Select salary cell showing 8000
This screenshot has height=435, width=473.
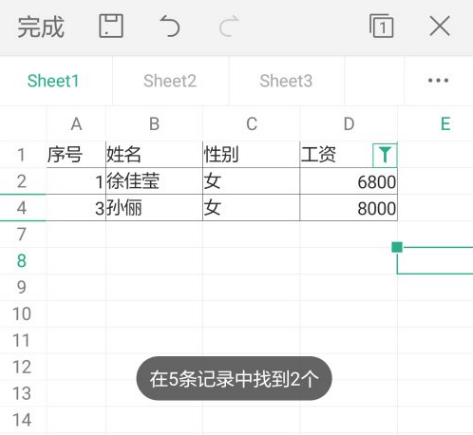pyautogui.click(x=349, y=208)
